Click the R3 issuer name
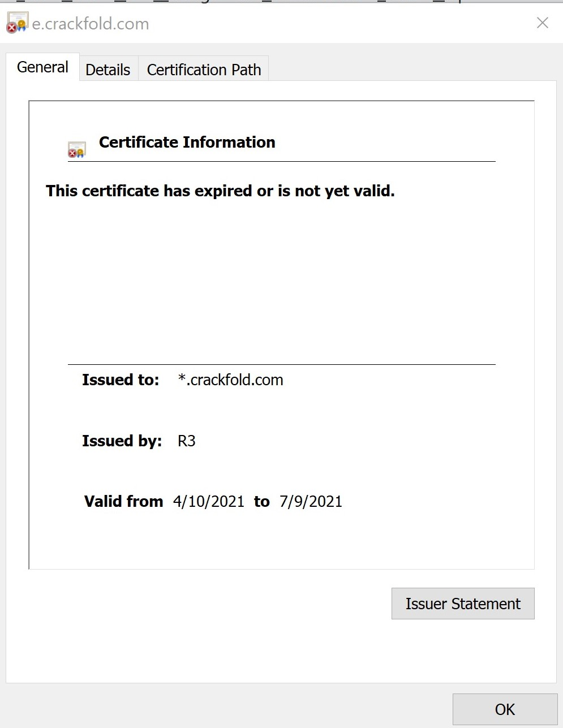This screenshot has width=563, height=728. pyautogui.click(x=186, y=441)
